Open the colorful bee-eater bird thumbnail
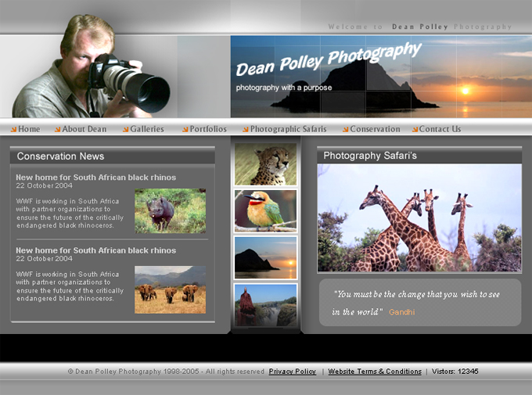532x395 pixels. 265,210
